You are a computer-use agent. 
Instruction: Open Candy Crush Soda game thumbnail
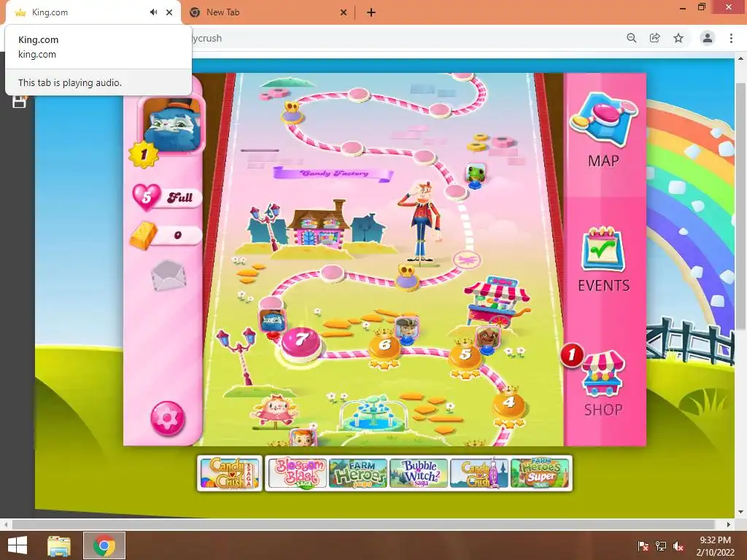479,473
